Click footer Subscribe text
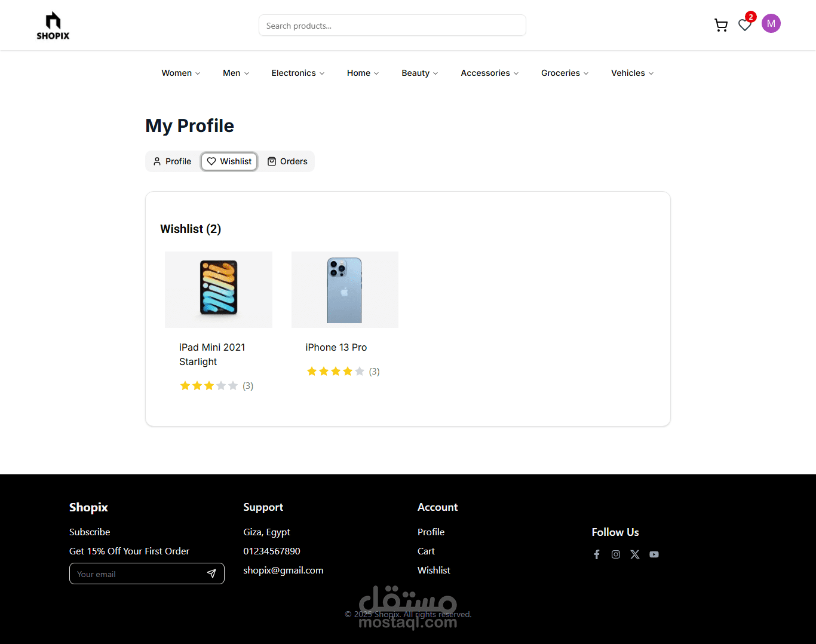 (90, 532)
